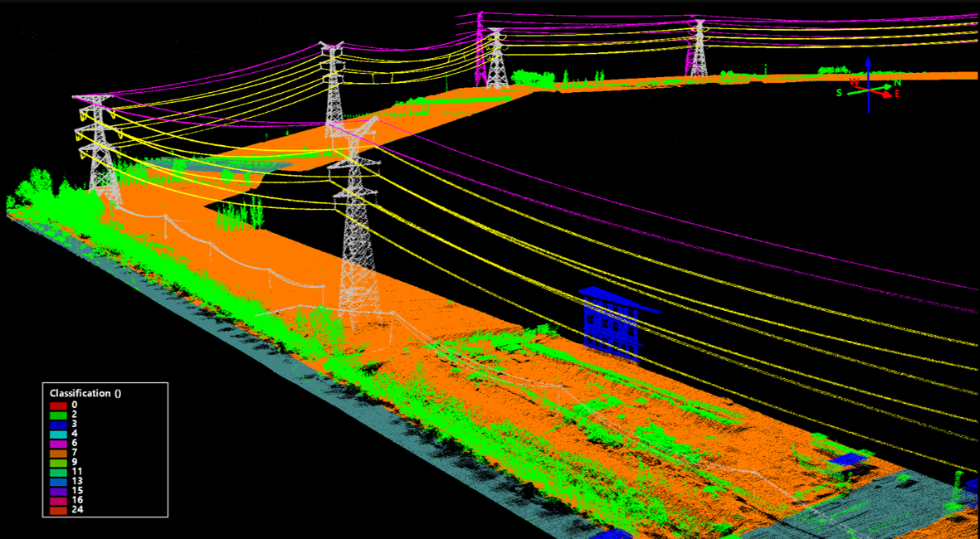
Task: Click the number 24 label in legend
Action: click(x=76, y=510)
